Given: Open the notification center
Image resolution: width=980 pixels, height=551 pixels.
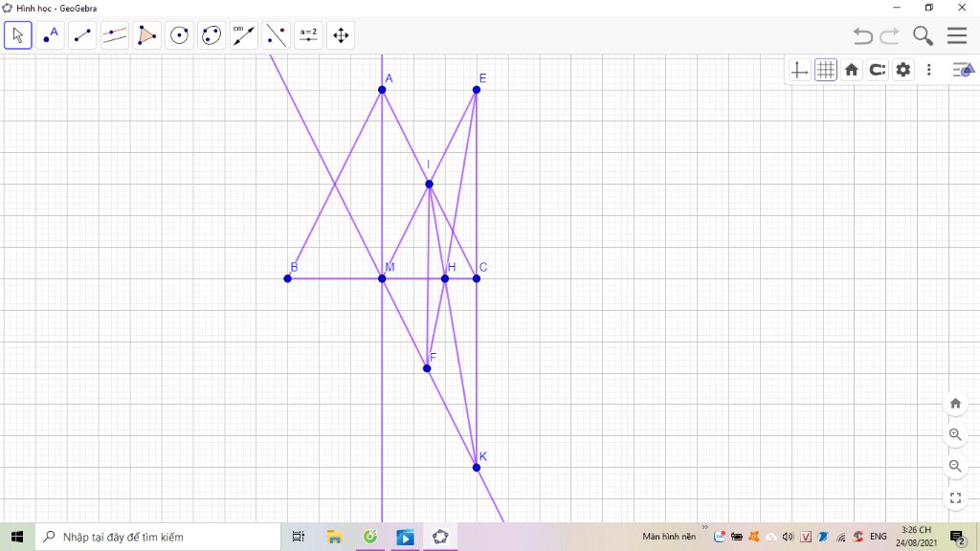Looking at the screenshot, I should [x=958, y=537].
